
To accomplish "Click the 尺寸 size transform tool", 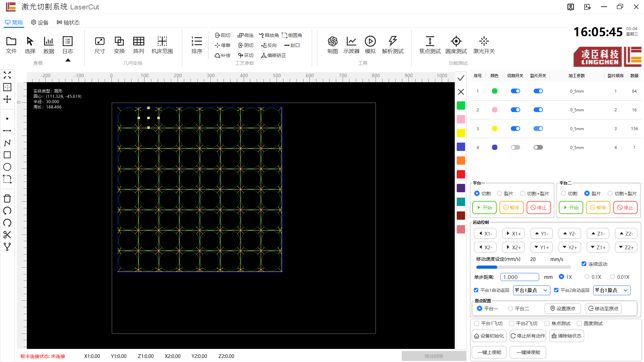I will [100, 45].
